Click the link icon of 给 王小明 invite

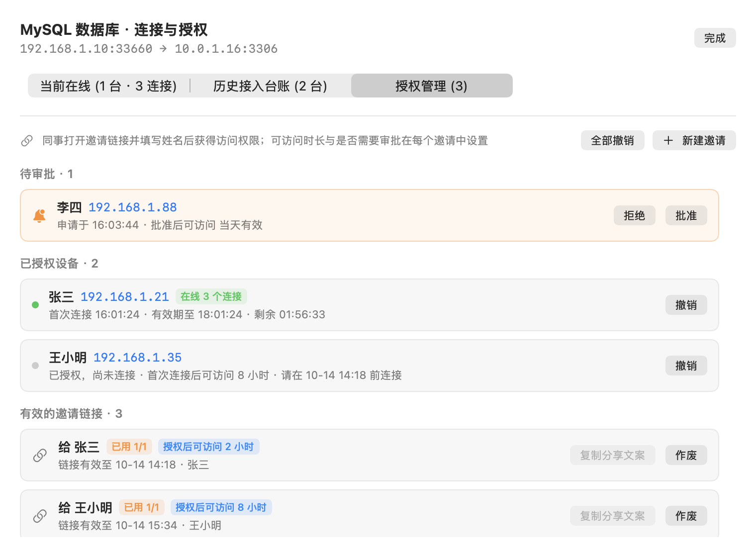(x=40, y=516)
